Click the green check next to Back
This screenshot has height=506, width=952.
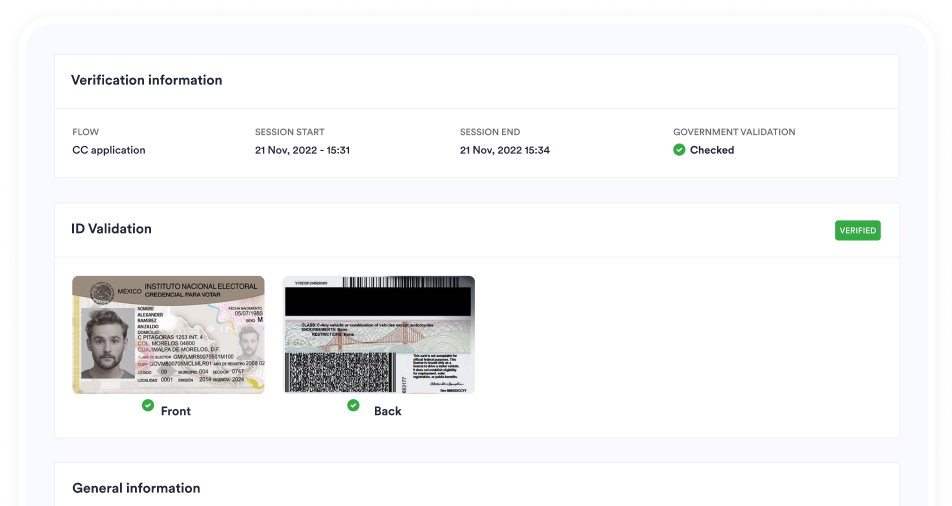[x=353, y=405]
